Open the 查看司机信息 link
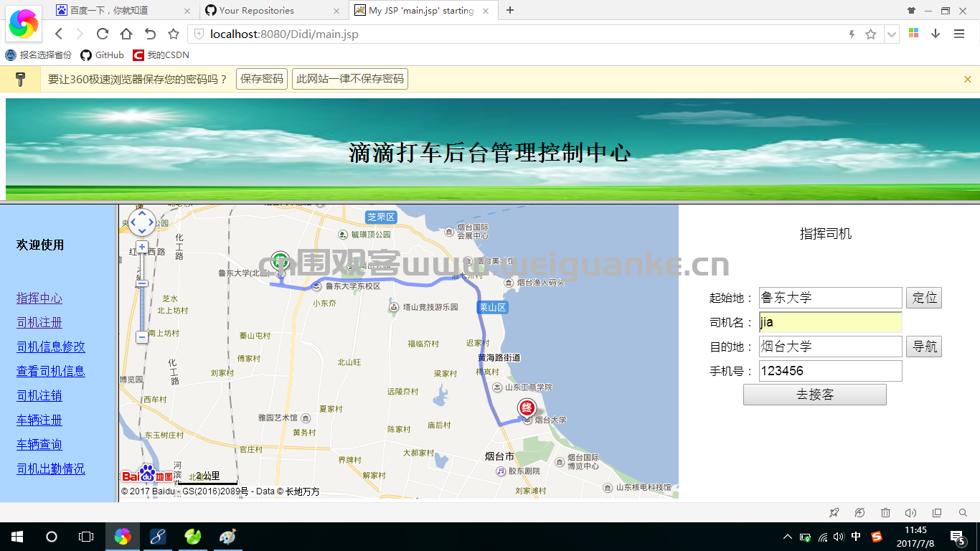980x551 pixels. (x=51, y=371)
